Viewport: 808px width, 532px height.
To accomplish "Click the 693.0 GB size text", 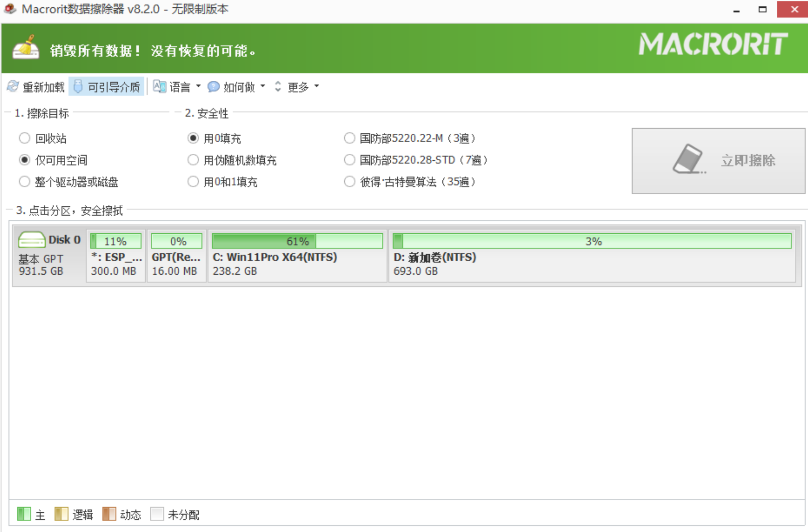I will [415, 271].
